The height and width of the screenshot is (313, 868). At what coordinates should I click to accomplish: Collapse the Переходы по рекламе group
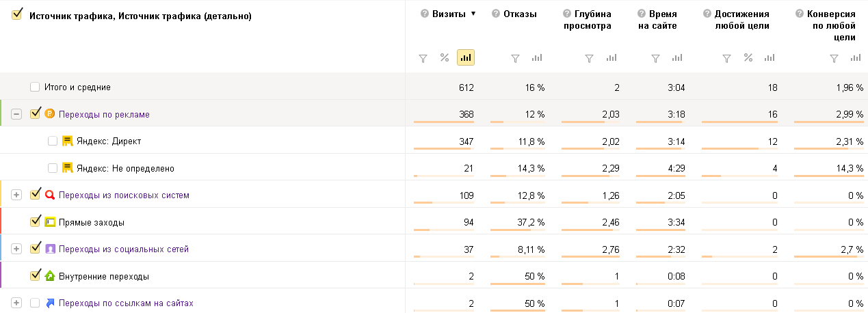click(x=17, y=114)
